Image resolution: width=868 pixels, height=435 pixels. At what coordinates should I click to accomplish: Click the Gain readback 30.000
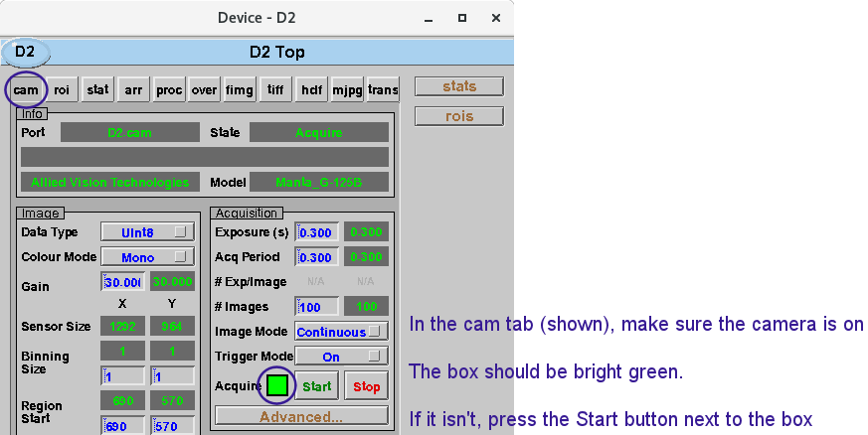click(x=173, y=281)
